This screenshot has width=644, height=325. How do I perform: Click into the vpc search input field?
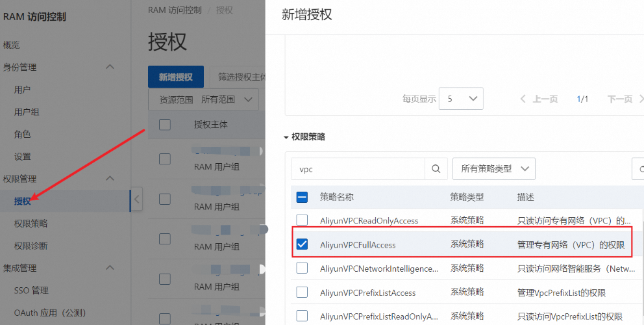[358, 169]
